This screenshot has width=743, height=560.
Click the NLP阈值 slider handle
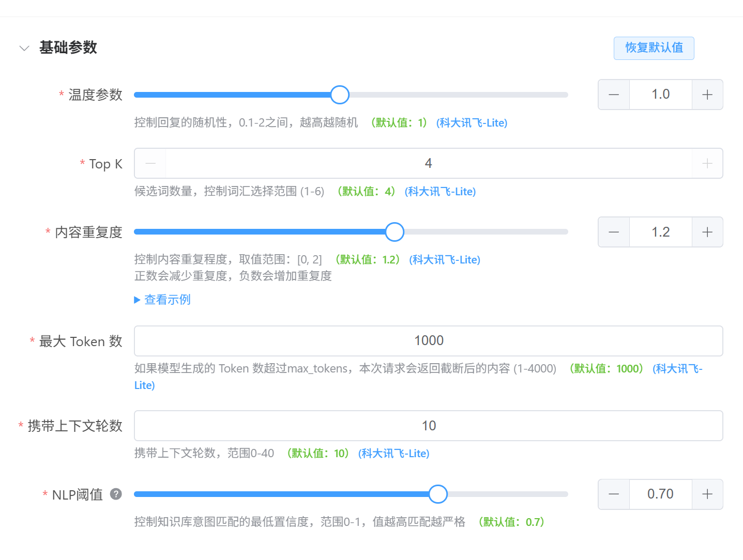pos(438,494)
